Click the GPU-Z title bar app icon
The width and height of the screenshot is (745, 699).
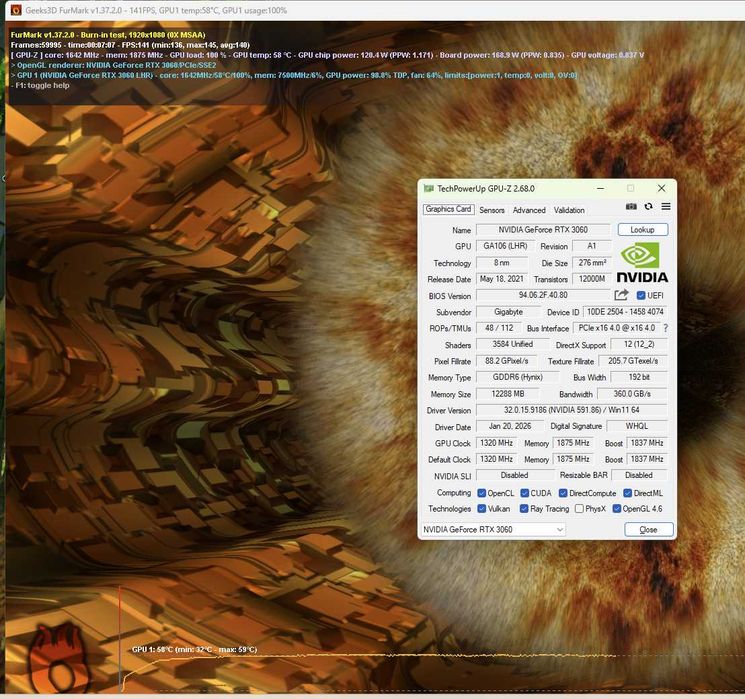coord(429,189)
